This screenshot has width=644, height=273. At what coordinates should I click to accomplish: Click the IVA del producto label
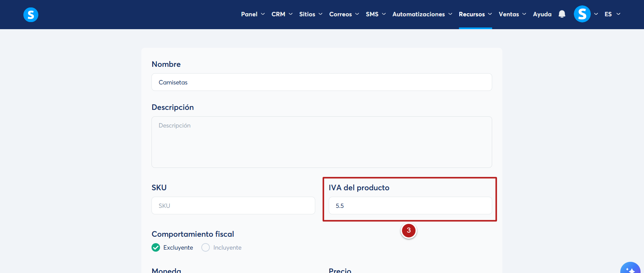click(359, 188)
